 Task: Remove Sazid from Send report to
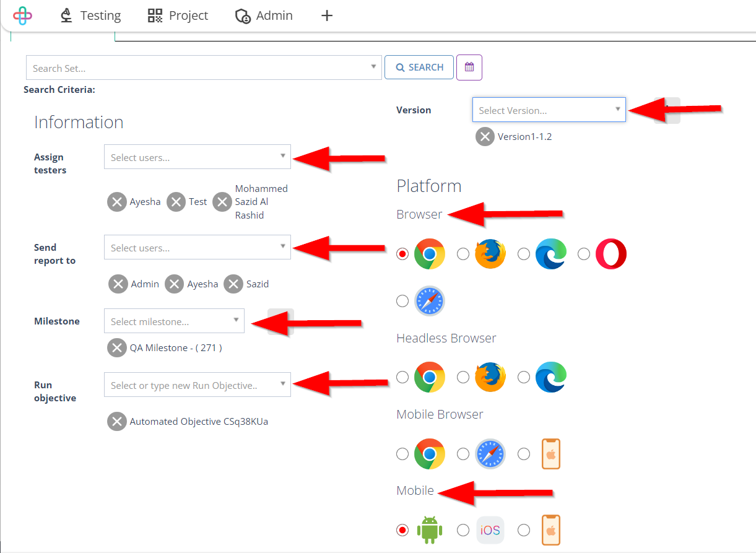(x=233, y=284)
